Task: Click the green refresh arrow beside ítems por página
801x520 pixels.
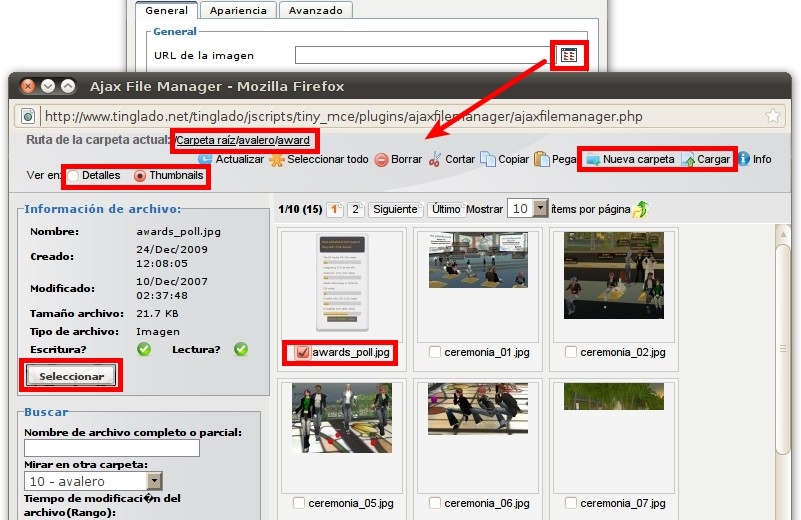Action: [x=641, y=209]
